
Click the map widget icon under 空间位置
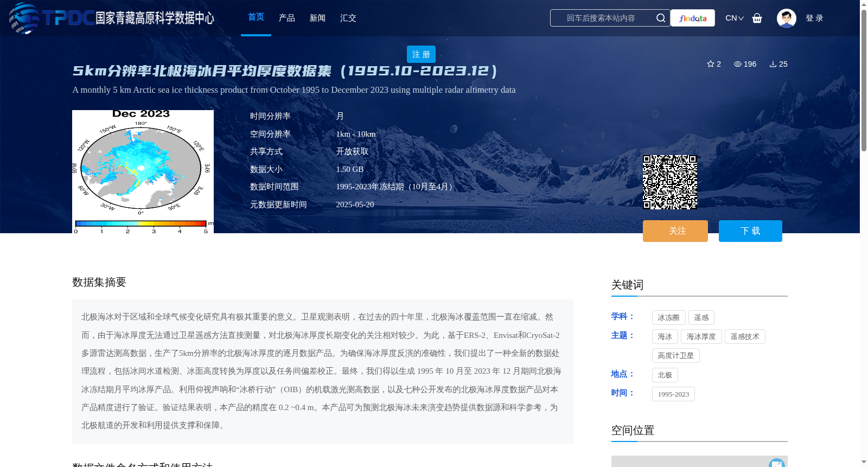[x=777, y=463]
